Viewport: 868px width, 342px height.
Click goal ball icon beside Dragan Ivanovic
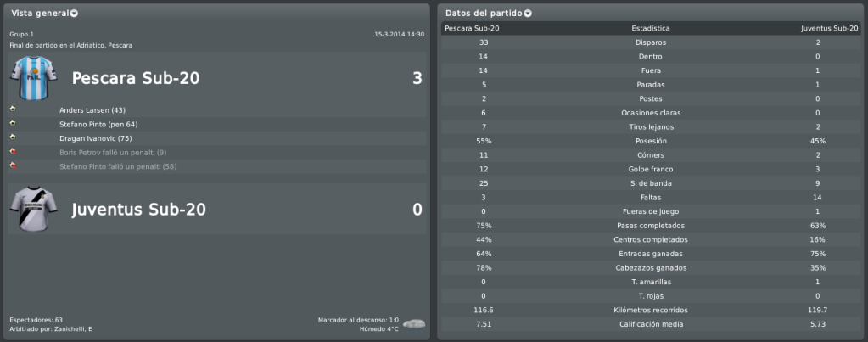(x=13, y=137)
